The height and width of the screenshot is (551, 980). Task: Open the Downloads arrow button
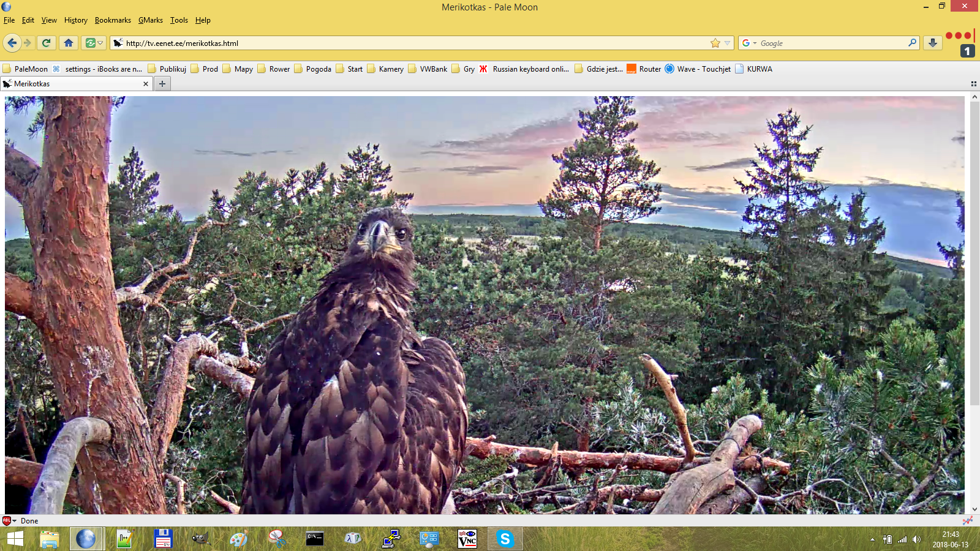(933, 43)
